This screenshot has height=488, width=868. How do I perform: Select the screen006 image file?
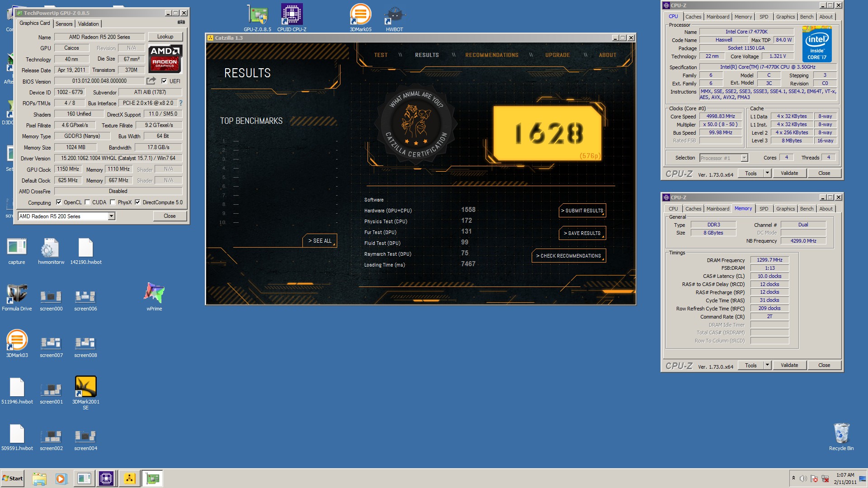85,301
